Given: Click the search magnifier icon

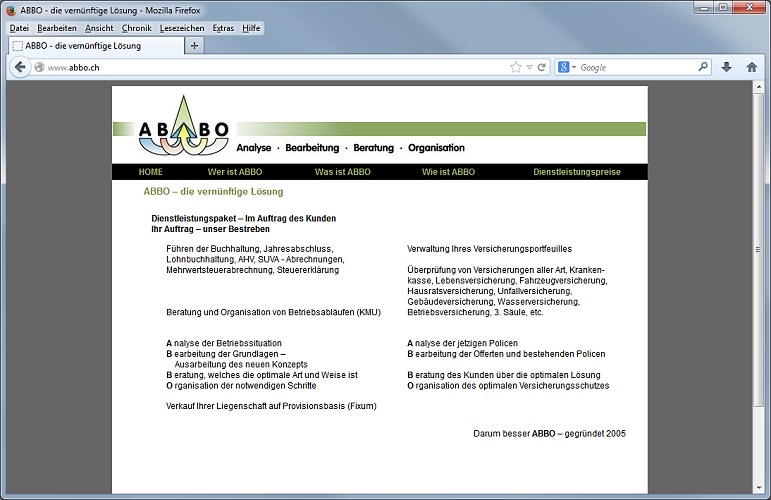Looking at the screenshot, I should 703,66.
